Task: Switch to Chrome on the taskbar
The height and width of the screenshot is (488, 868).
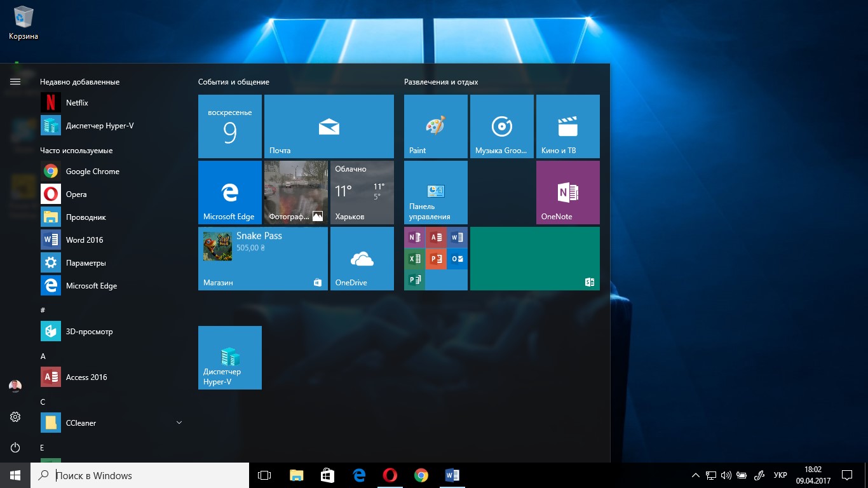Action: (421, 475)
